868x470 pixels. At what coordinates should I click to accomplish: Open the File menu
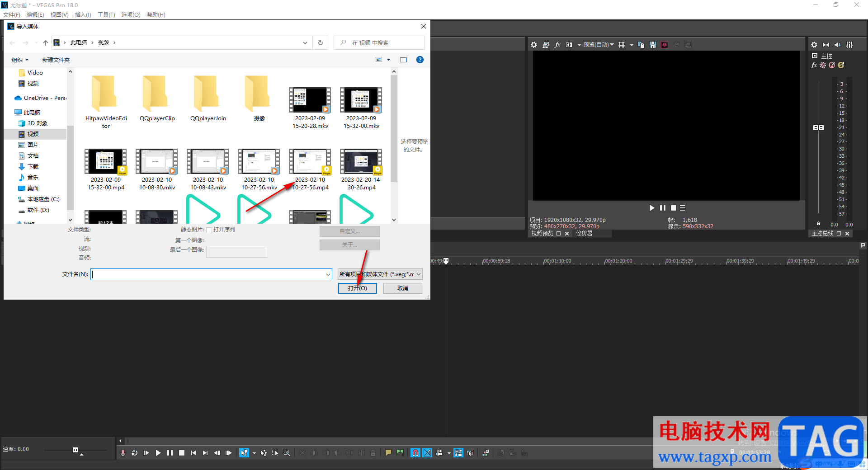click(12, 15)
